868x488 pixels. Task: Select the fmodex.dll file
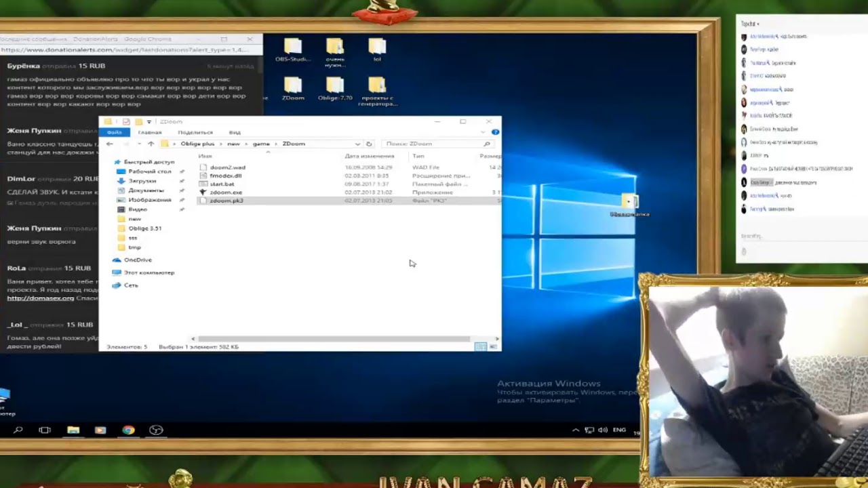point(225,176)
